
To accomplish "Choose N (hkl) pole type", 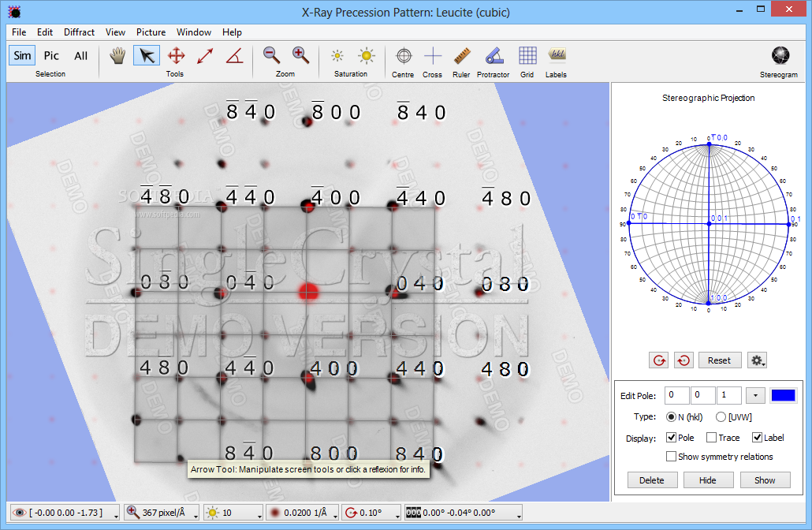I will [671, 417].
